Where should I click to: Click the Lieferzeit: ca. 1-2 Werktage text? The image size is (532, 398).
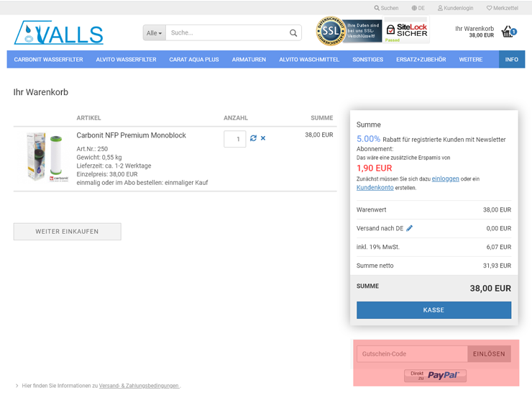click(114, 166)
